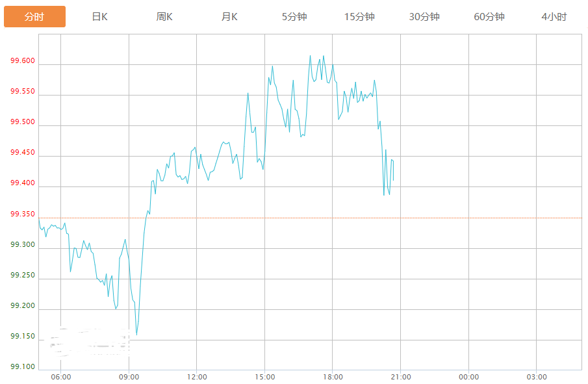Open the 4小时 chart tab
Screen dimensions: 588x384
tap(554, 17)
